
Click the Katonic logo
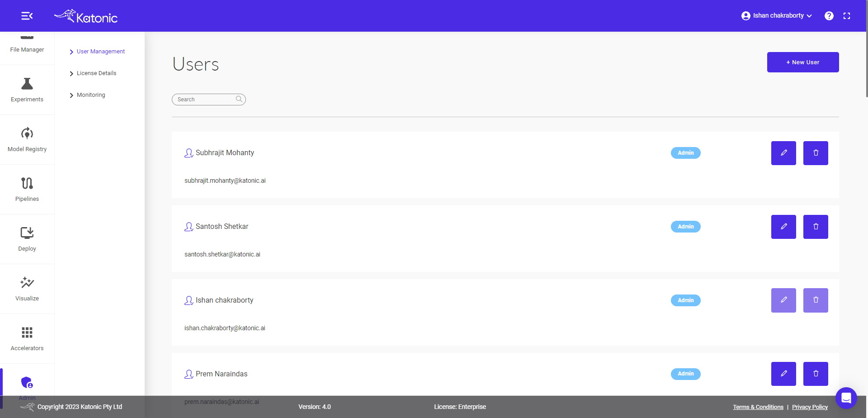tap(86, 16)
